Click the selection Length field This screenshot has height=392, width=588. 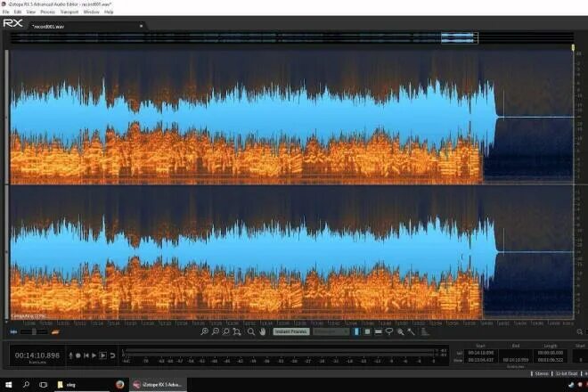550,353
